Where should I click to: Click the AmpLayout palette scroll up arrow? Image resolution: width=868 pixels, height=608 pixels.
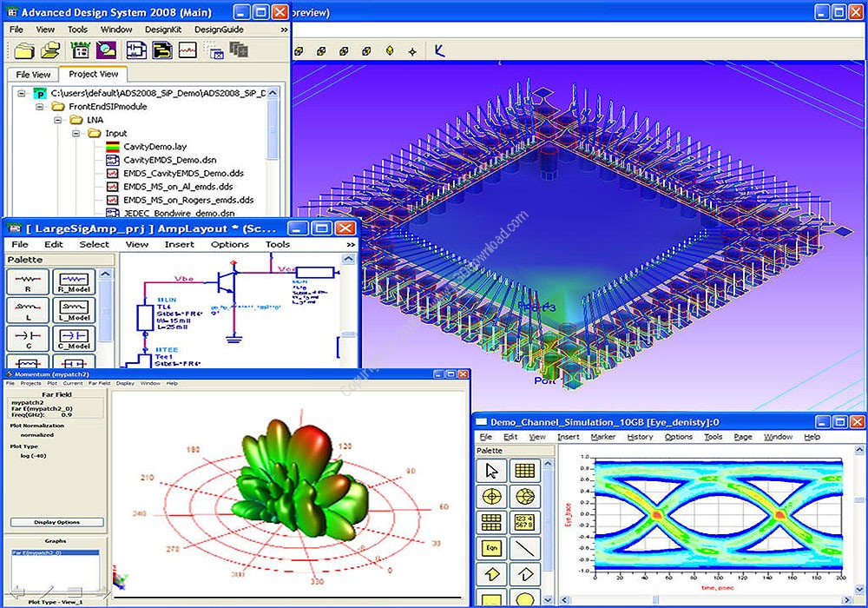tap(106, 274)
